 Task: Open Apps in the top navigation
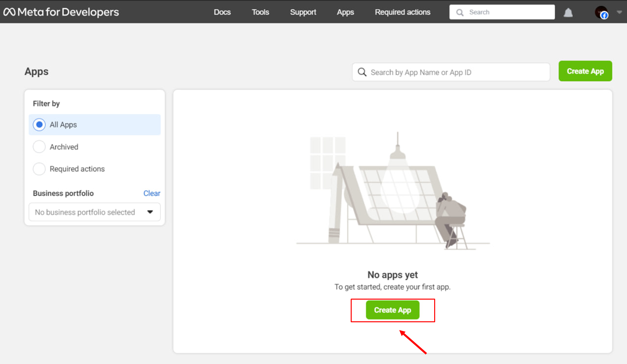pyautogui.click(x=345, y=12)
